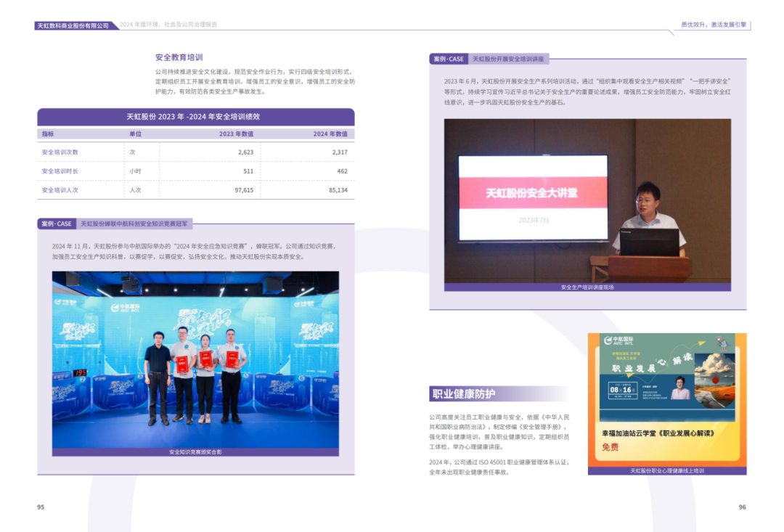Click the 天虹股份 2023 年 -2024 年安全培训绩效 table title bar
Image resolution: width=784 pixels, height=532 pixels.
pos(195,117)
